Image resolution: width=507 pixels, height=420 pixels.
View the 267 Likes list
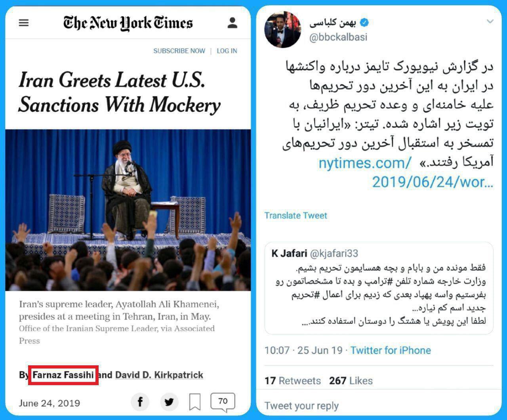coord(351,381)
